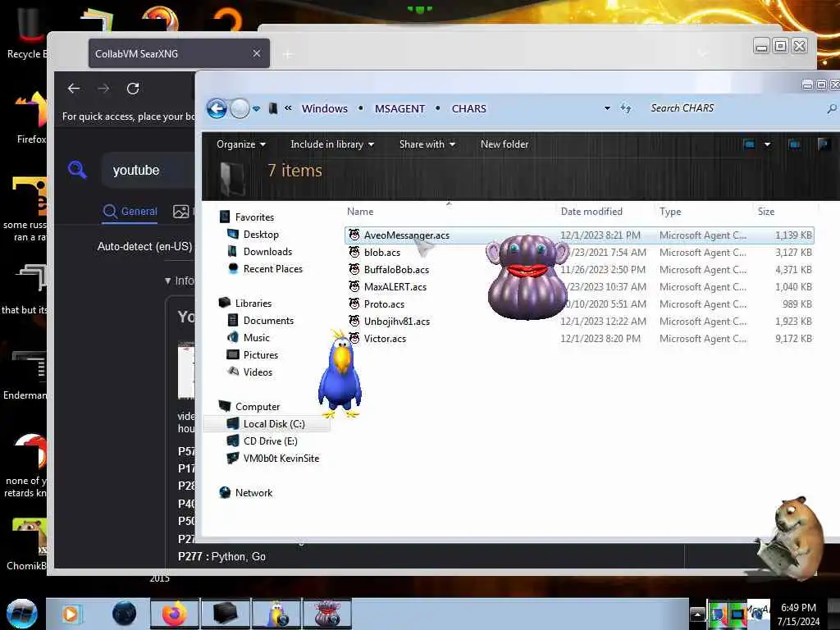Focus the Search CHARS input field
This screenshot has width=840, height=630.
(734, 108)
